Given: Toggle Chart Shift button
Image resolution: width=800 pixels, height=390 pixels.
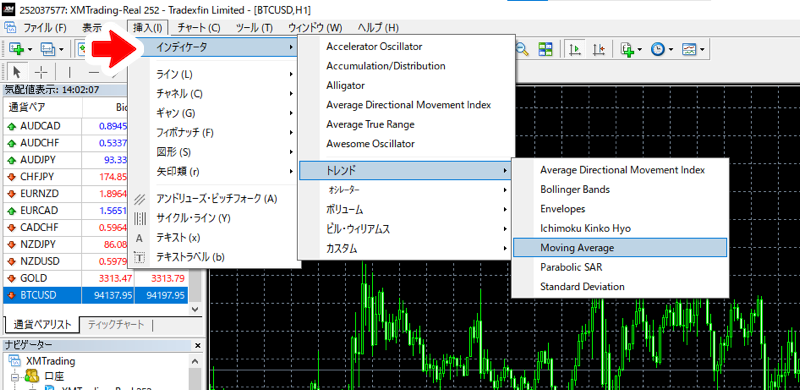Looking at the screenshot, I should [x=599, y=49].
